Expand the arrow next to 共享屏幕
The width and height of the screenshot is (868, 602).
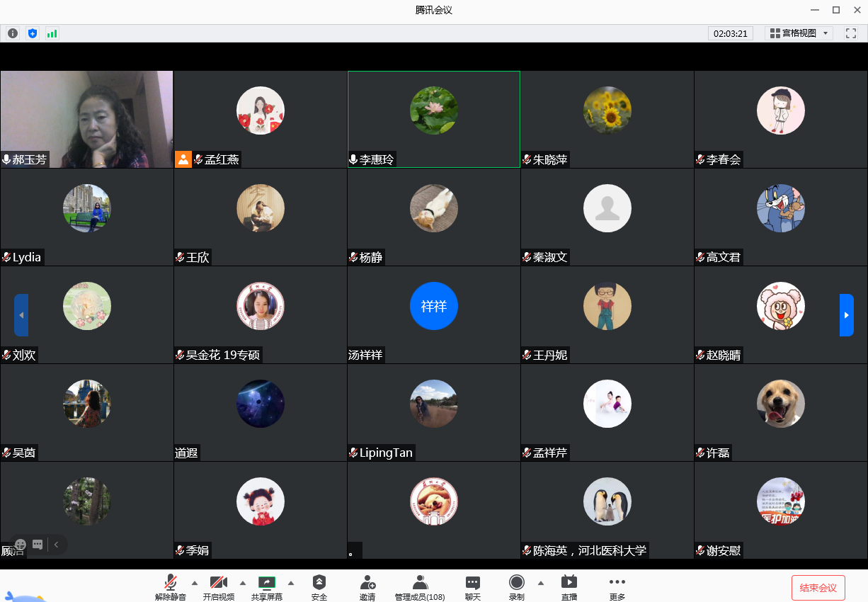point(290,583)
